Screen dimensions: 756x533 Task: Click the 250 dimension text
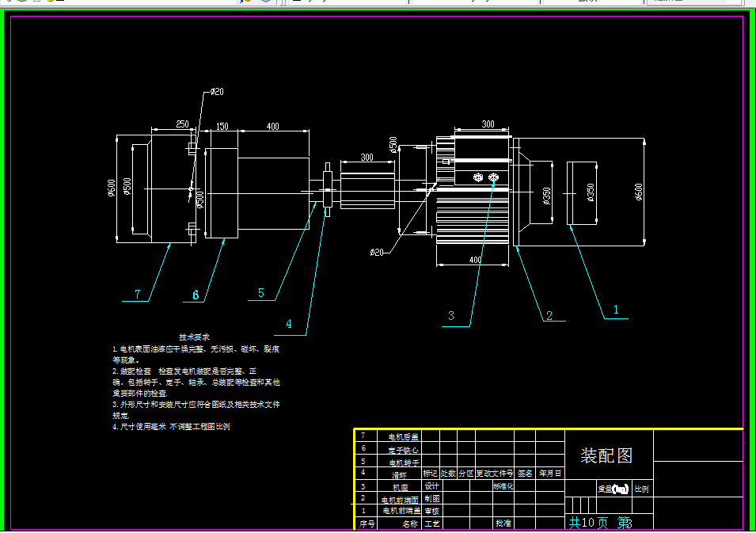pyautogui.click(x=182, y=124)
